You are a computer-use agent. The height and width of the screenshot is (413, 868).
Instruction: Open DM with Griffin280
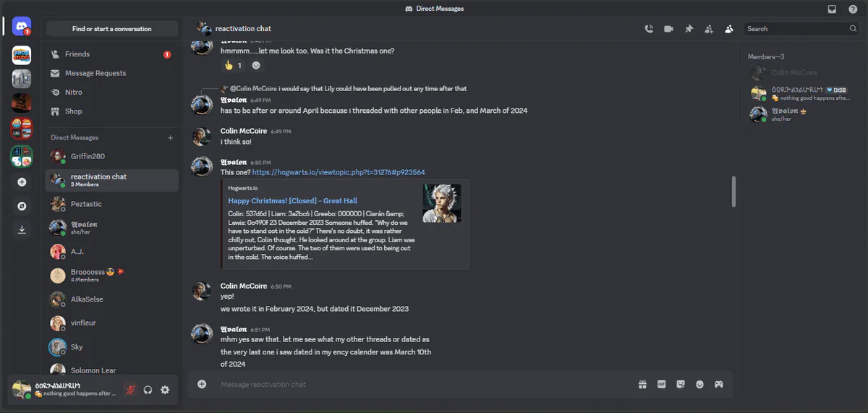point(111,156)
